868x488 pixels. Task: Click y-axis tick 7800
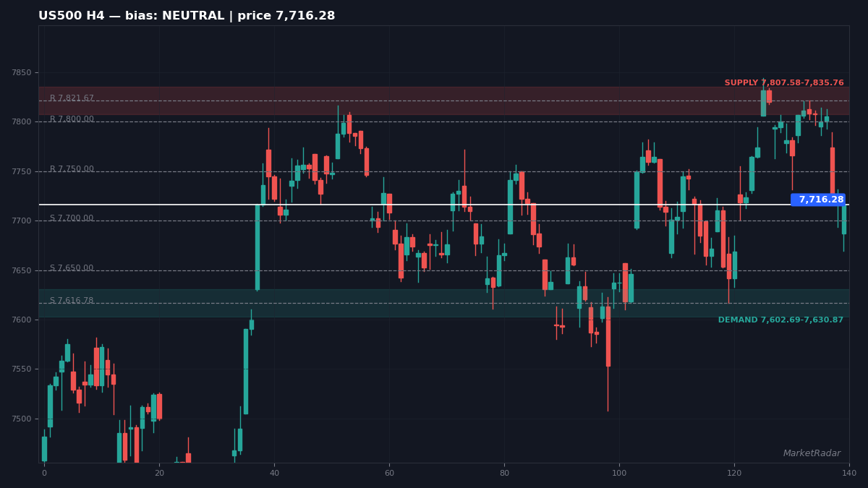click(21, 122)
